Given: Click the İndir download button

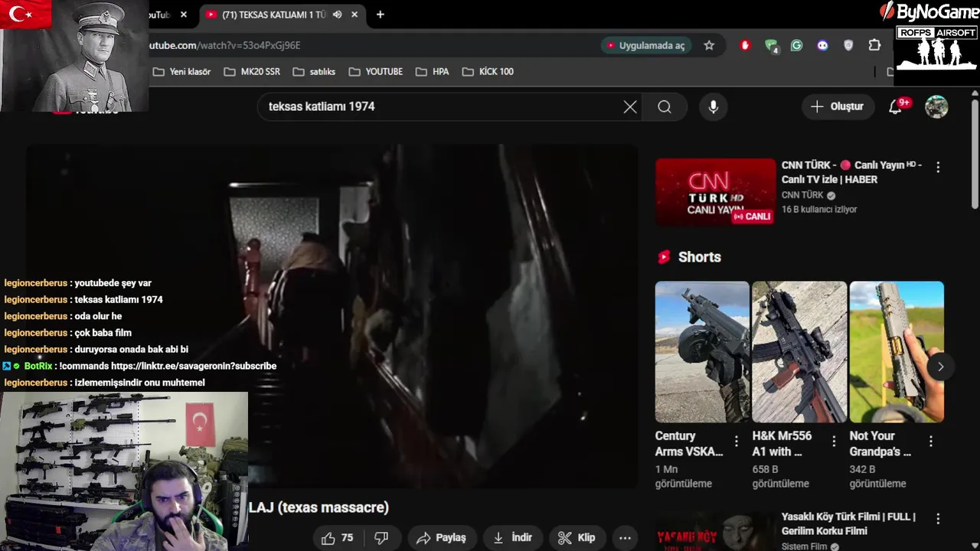Looking at the screenshot, I should pyautogui.click(x=512, y=538).
